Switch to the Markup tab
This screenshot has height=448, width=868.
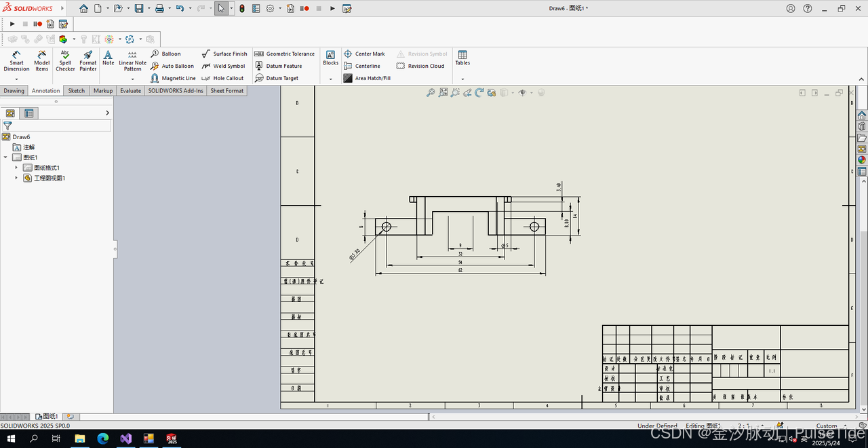click(x=103, y=90)
